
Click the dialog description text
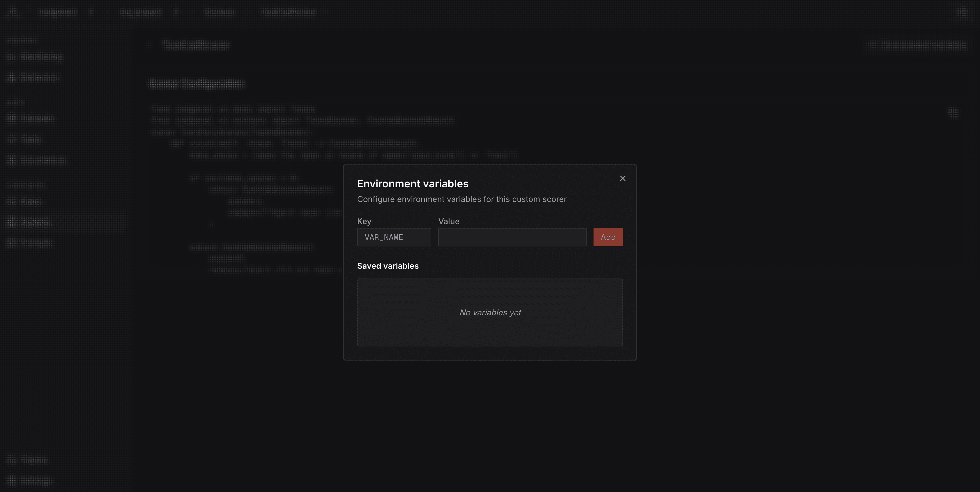462,199
